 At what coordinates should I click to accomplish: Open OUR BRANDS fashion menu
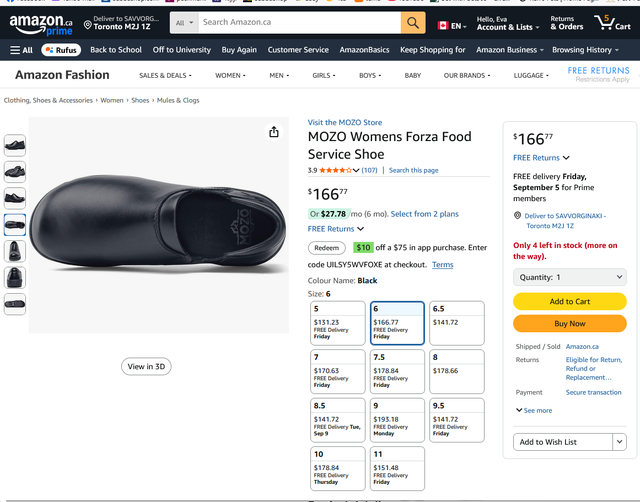point(467,76)
